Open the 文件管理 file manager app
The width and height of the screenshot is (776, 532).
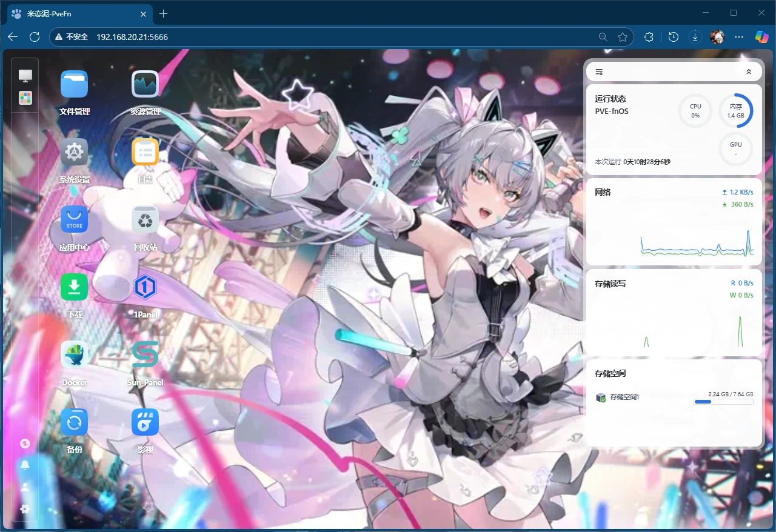[x=75, y=85]
